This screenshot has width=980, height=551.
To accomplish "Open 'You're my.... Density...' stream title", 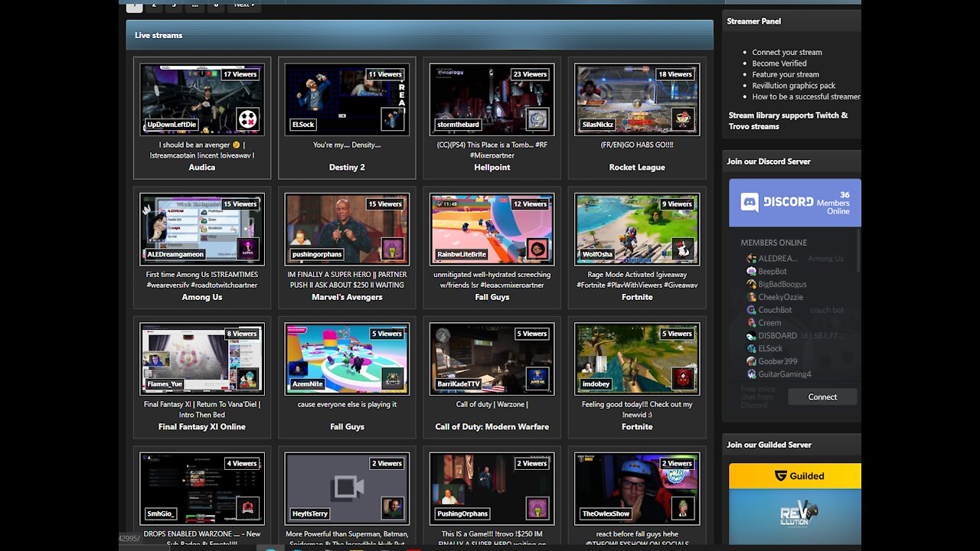I will coord(347,145).
